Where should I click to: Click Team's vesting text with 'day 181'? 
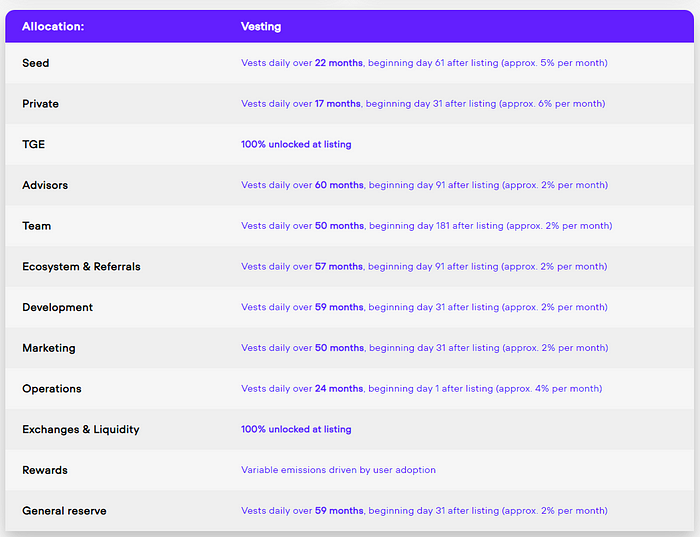pyautogui.click(x=427, y=225)
